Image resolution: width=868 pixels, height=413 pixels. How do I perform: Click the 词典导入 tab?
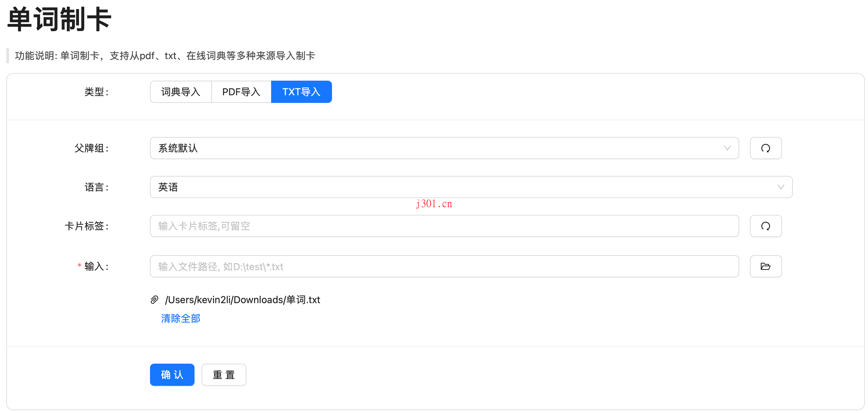[x=181, y=92]
